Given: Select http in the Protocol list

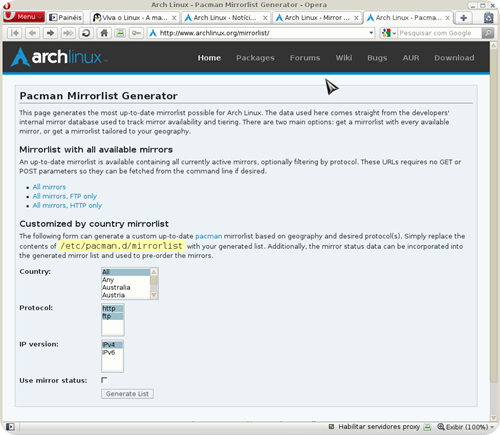Looking at the screenshot, I should click(113, 308).
